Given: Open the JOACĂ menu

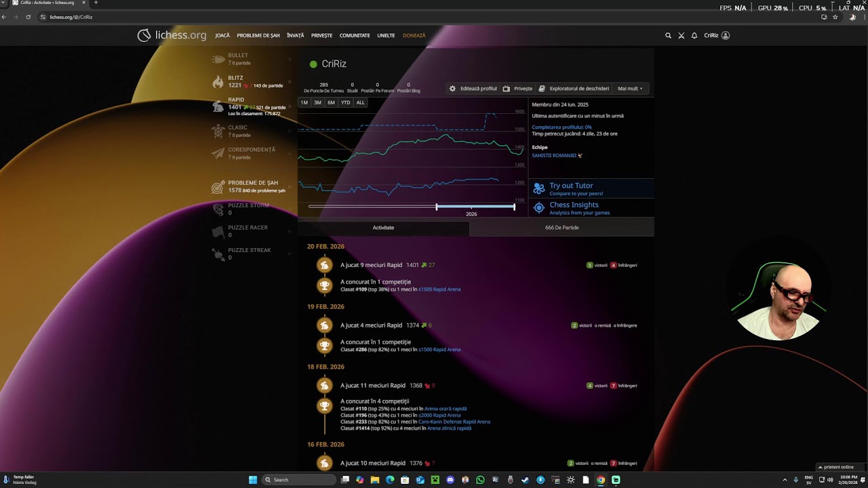Looking at the screenshot, I should pyautogui.click(x=222, y=35).
